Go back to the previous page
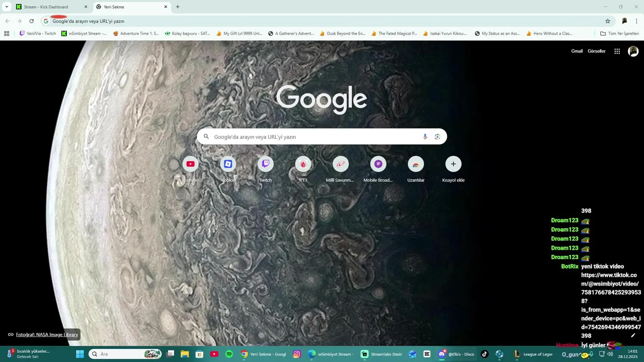Image resolution: width=644 pixels, height=362 pixels. pos(7,21)
